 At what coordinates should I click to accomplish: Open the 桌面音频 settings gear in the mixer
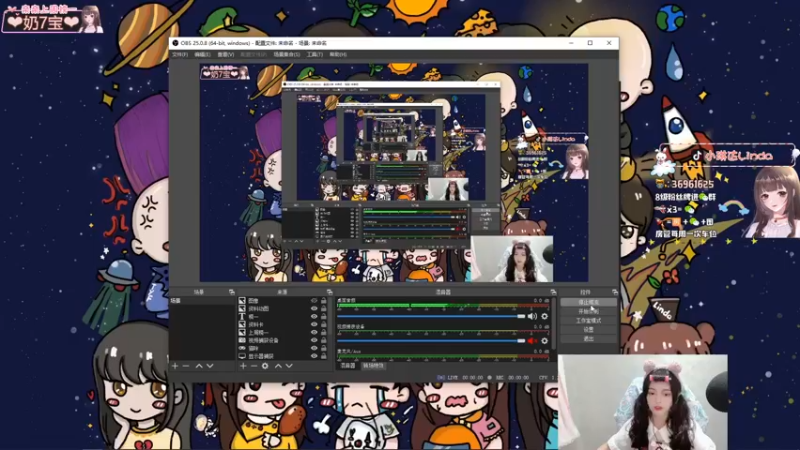pos(544,316)
